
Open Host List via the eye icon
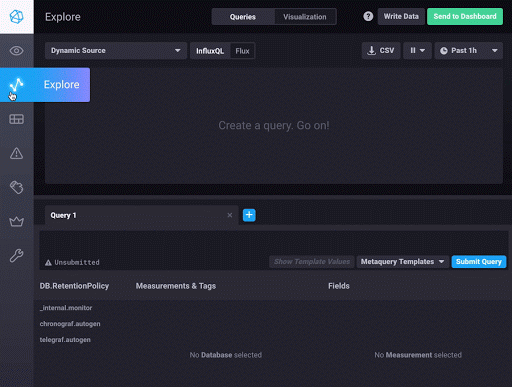[x=16, y=51]
